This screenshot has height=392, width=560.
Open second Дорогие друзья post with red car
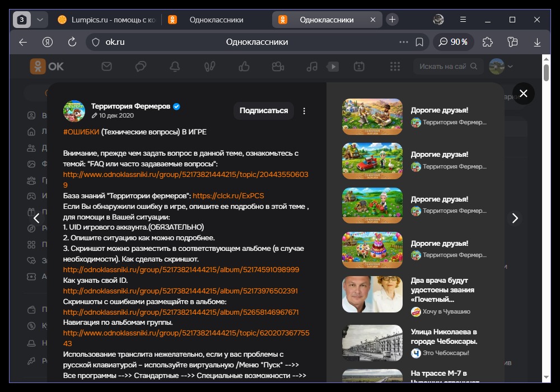tap(372, 161)
